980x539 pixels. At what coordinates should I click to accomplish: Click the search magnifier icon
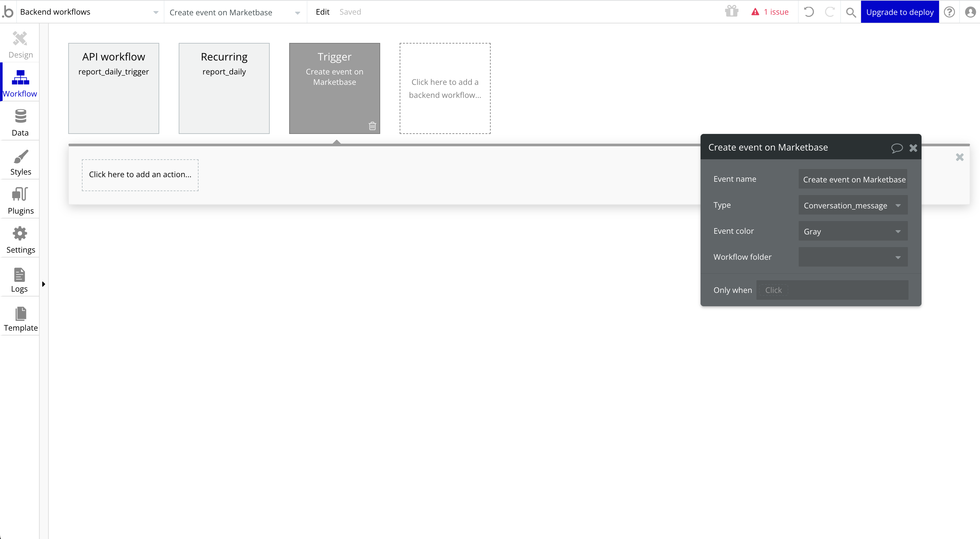tap(851, 12)
